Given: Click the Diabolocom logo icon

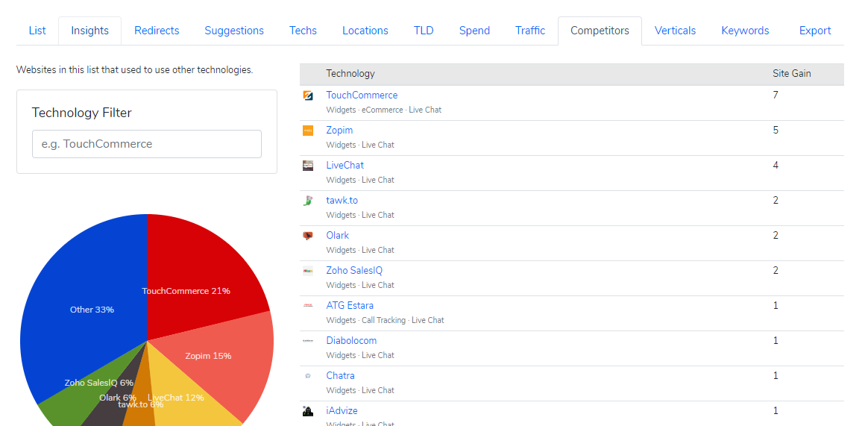Looking at the screenshot, I should coord(308,341).
